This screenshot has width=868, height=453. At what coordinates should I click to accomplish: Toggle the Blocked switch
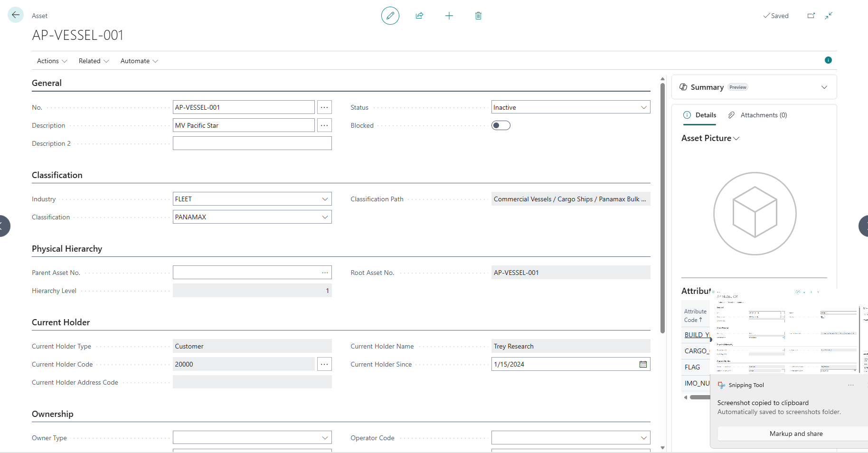(x=500, y=125)
